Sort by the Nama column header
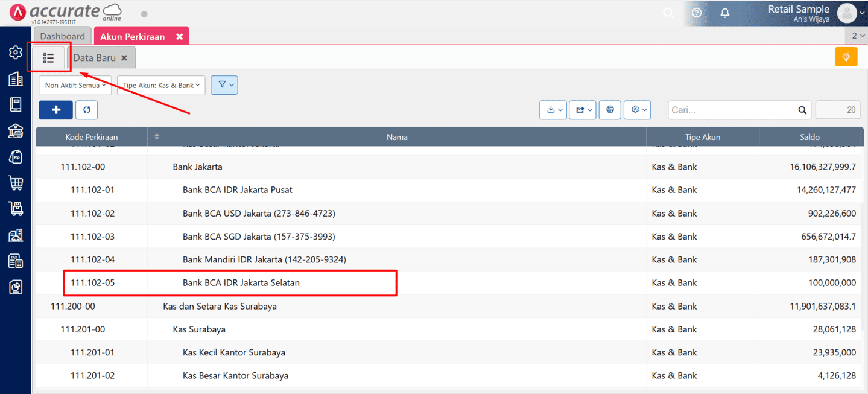This screenshot has height=394, width=868. pyautogui.click(x=397, y=137)
